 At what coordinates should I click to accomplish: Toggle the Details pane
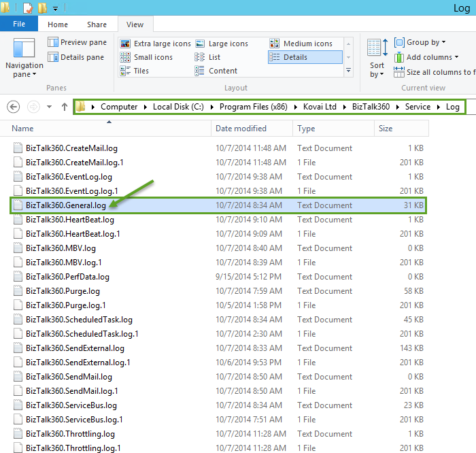[75, 57]
